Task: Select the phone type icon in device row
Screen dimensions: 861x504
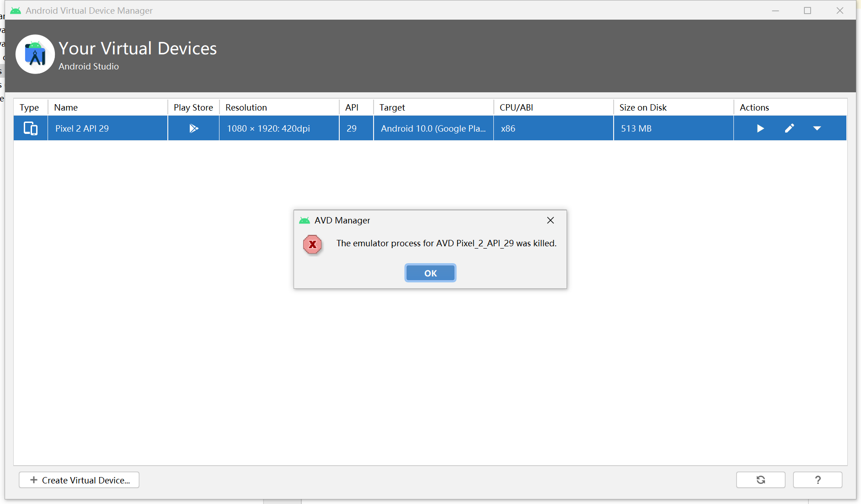Action: coord(31,128)
